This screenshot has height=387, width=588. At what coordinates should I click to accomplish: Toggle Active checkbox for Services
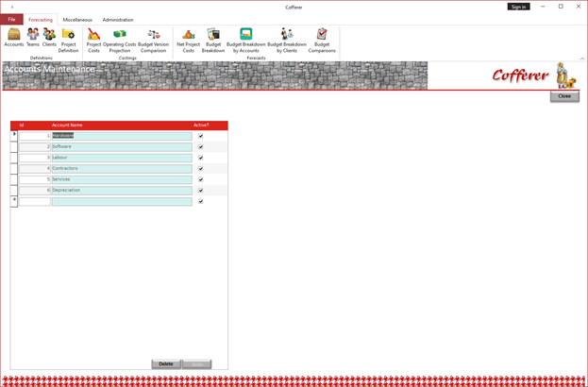coord(201,179)
